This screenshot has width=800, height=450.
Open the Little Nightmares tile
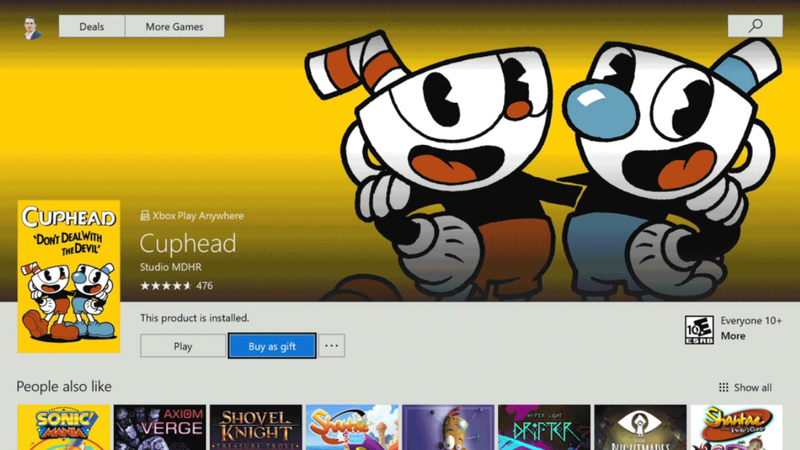click(x=640, y=428)
